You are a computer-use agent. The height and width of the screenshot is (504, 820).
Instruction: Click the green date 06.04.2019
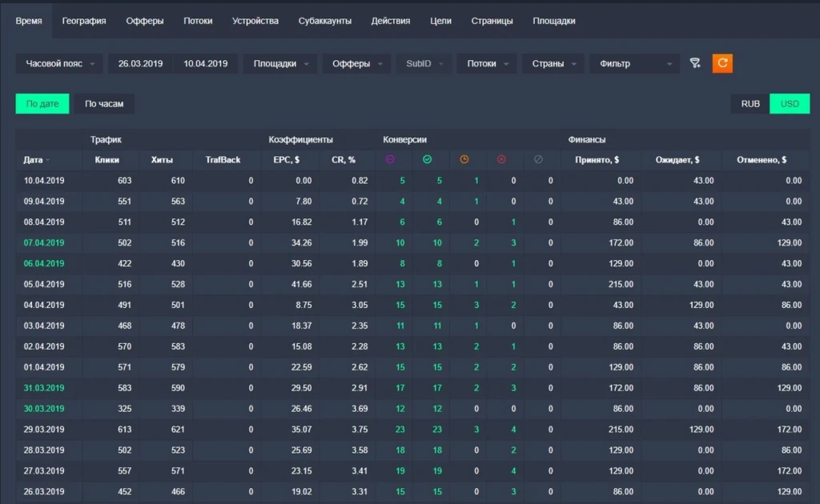[44, 264]
